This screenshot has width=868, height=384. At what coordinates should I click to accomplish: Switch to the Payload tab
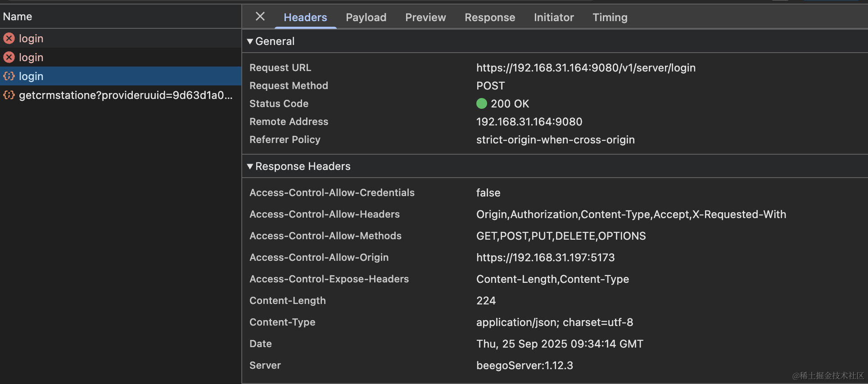pos(366,18)
